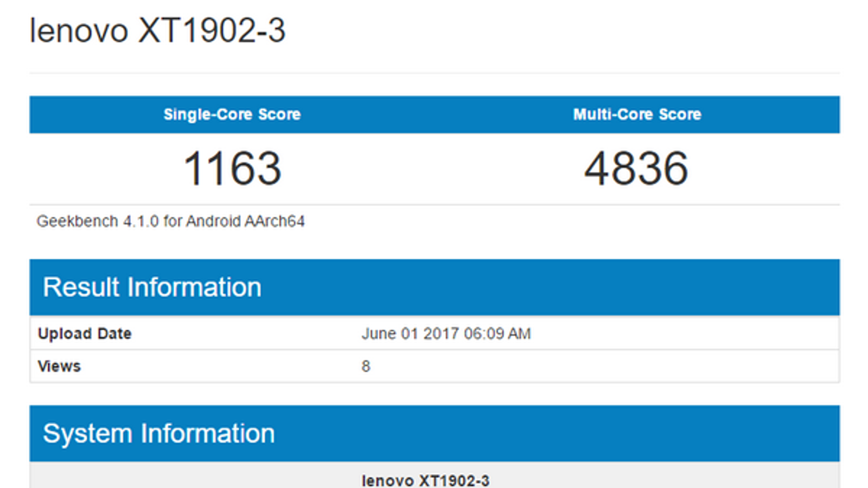Click the single-core score value 1163
The height and width of the screenshot is (488, 868).
[232, 168]
